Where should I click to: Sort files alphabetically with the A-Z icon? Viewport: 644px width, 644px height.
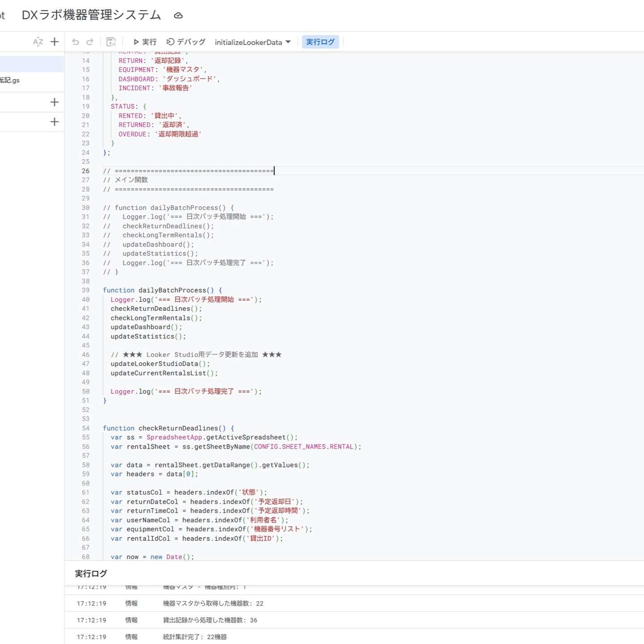tap(38, 42)
